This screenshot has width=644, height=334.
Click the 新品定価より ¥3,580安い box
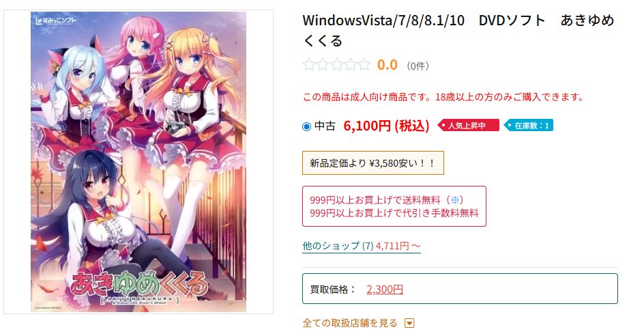(x=373, y=163)
